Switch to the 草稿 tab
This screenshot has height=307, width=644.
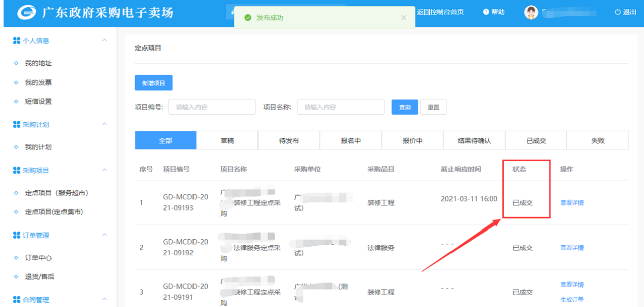tap(227, 141)
